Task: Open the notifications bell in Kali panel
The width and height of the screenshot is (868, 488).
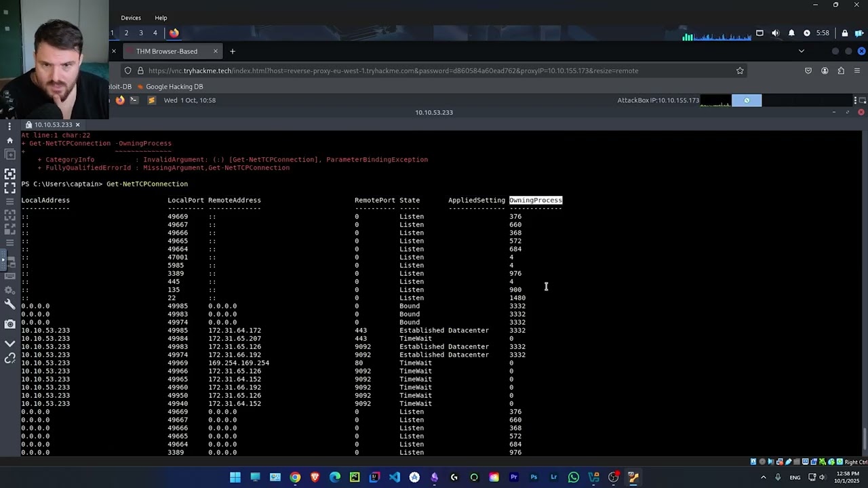Action: [x=791, y=33]
